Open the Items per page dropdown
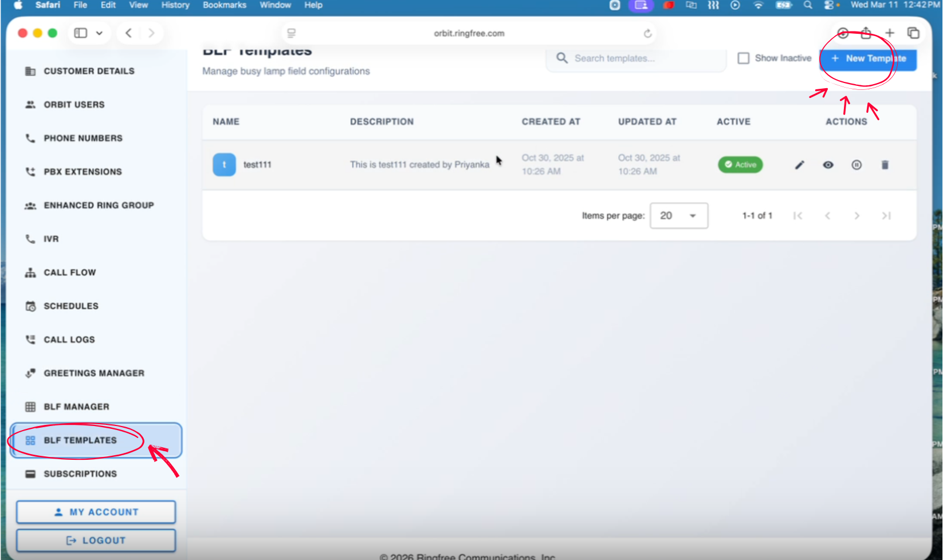The width and height of the screenshot is (943, 560). [x=679, y=216]
